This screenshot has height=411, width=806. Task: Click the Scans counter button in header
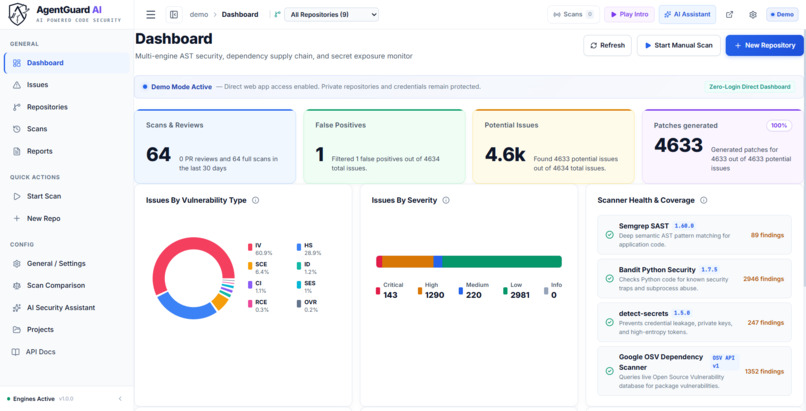tap(574, 14)
